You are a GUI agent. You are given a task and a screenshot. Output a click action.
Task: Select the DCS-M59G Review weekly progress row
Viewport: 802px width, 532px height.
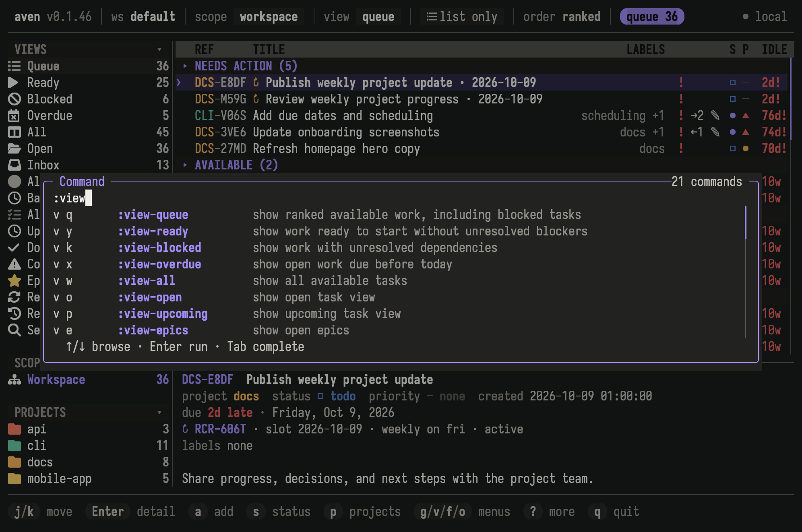click(x=482, y=99)
